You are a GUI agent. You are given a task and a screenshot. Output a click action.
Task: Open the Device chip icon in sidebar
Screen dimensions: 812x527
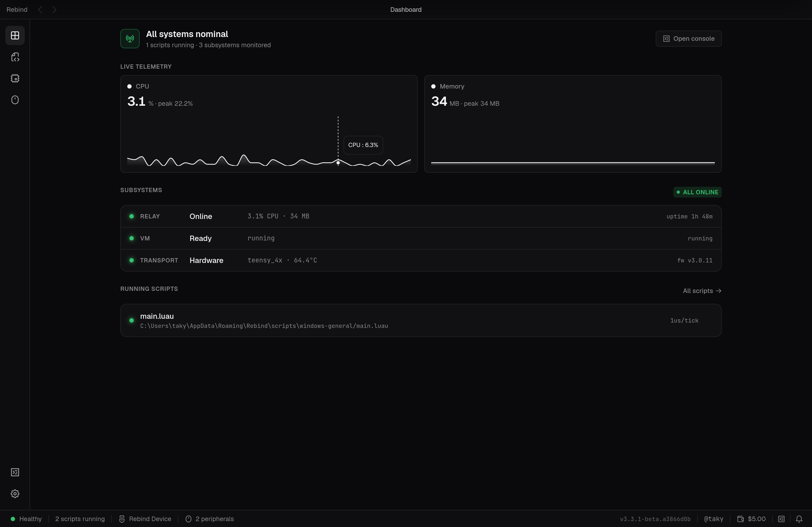(15, 78)
